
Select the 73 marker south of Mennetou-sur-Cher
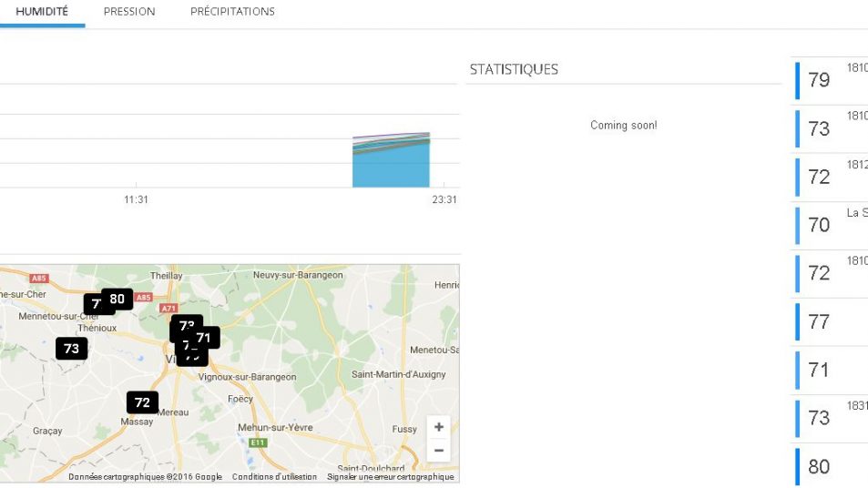[x=71, y=348]
